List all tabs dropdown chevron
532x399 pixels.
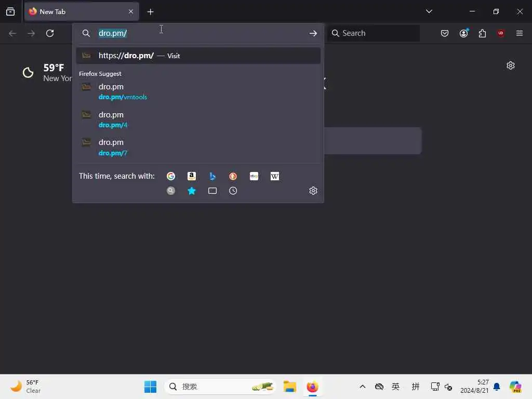pyautogui.click(x=429, y=11)
